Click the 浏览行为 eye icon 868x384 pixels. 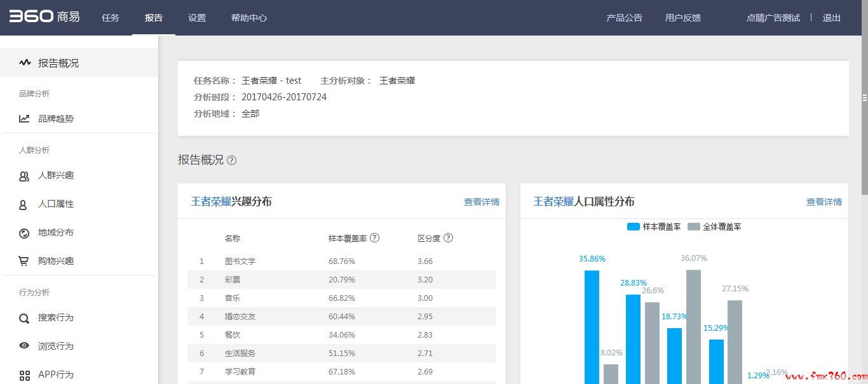pos(24,346)
